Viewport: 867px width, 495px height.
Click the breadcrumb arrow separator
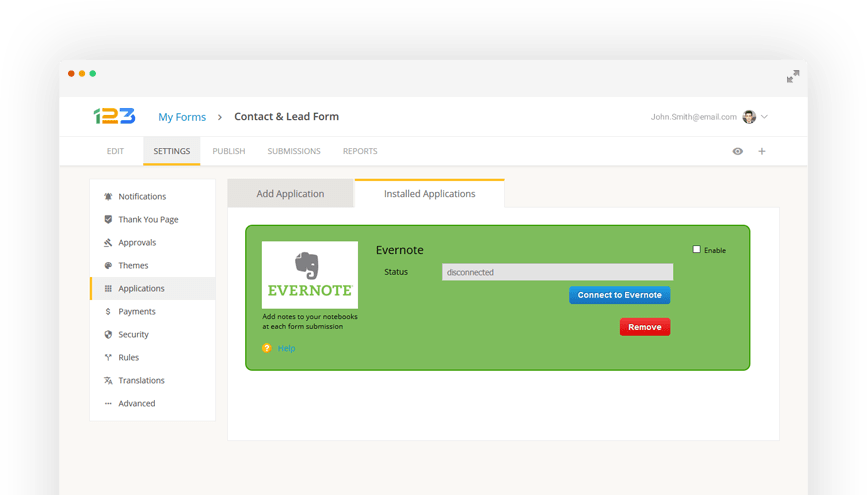[220, 117]
